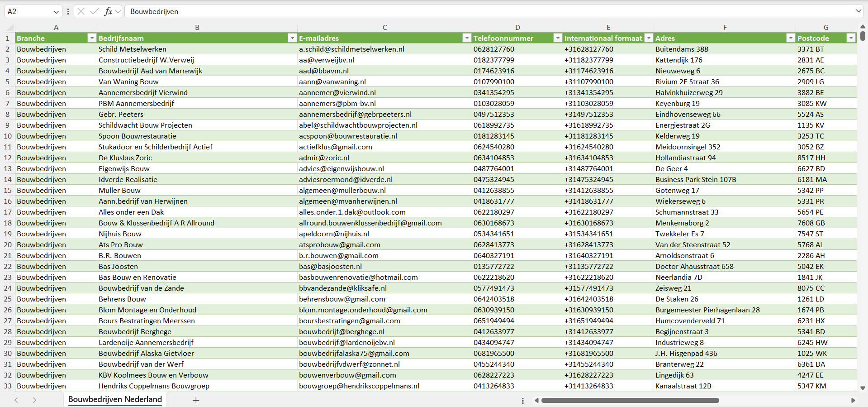
Task: Select row 15 header
Action: (8, 191)
